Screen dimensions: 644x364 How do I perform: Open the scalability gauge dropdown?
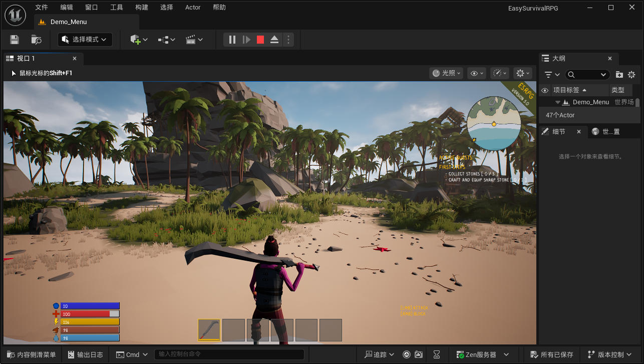pyautogui.click(x=500, y=73)
